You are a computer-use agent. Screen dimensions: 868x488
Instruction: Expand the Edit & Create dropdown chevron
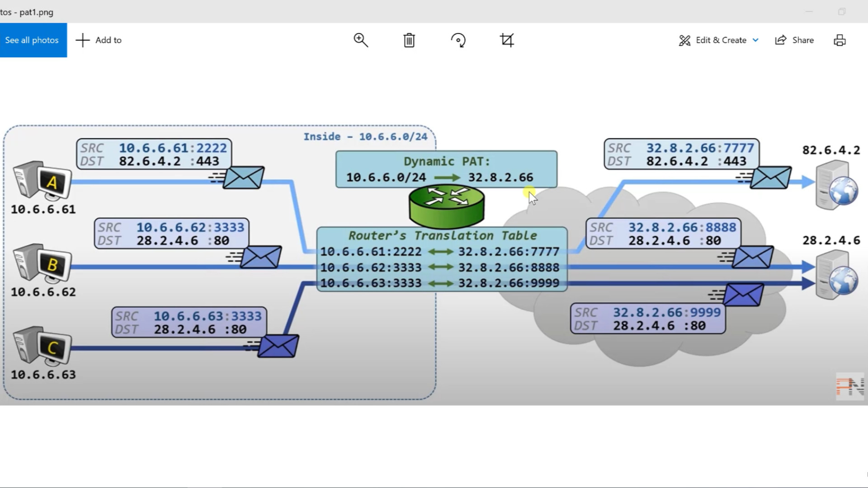(755, 40)
